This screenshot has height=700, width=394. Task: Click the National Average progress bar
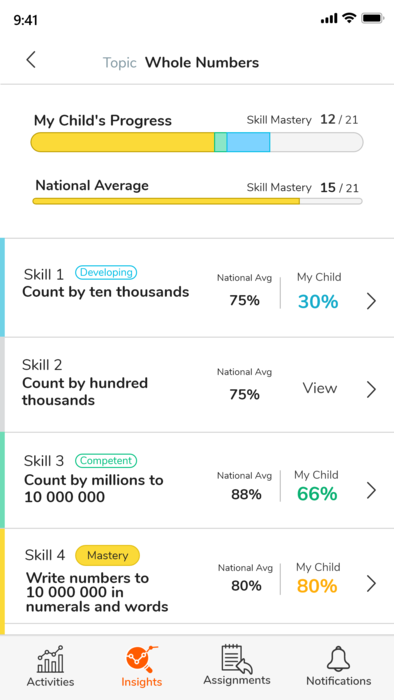[x=197, y=201]
